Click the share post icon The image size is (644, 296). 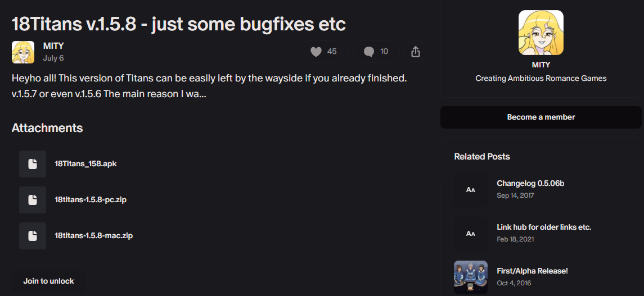point(416,52)
